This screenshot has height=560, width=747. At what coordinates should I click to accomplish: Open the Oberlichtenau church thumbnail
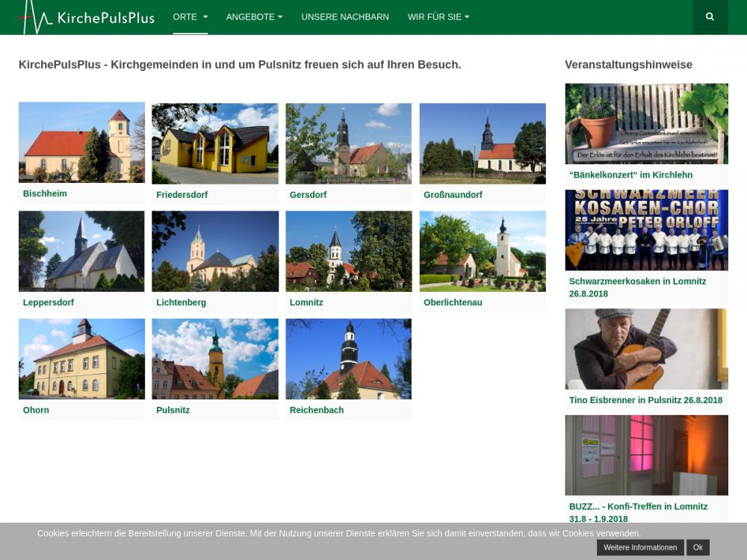pos(482,251)
